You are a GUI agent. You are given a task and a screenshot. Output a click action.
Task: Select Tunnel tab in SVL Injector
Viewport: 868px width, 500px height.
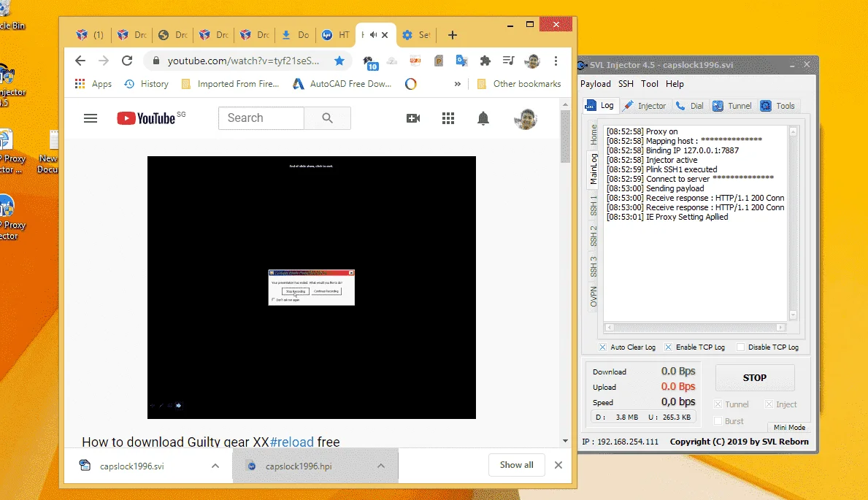click(x=731, y=106)
